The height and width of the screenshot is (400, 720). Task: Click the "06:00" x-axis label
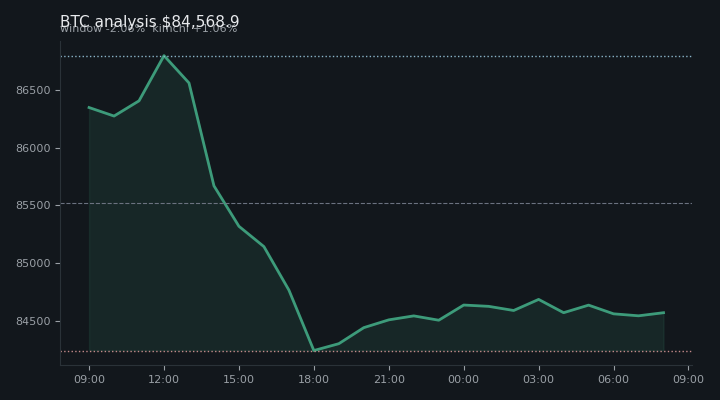click(613, 379)
